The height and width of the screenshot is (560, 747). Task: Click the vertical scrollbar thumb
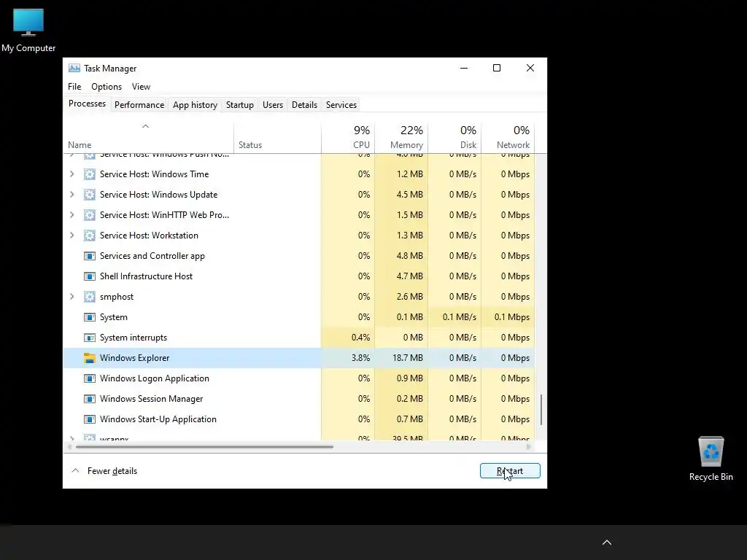(541, 410)
